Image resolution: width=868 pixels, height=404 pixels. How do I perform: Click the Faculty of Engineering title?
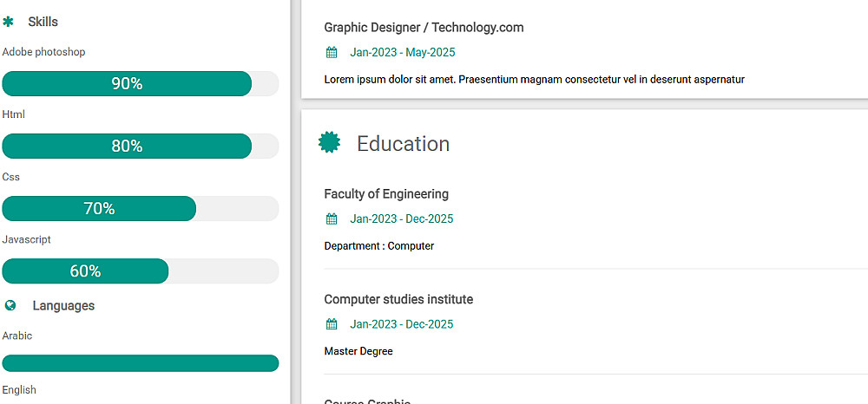(386, 194)
